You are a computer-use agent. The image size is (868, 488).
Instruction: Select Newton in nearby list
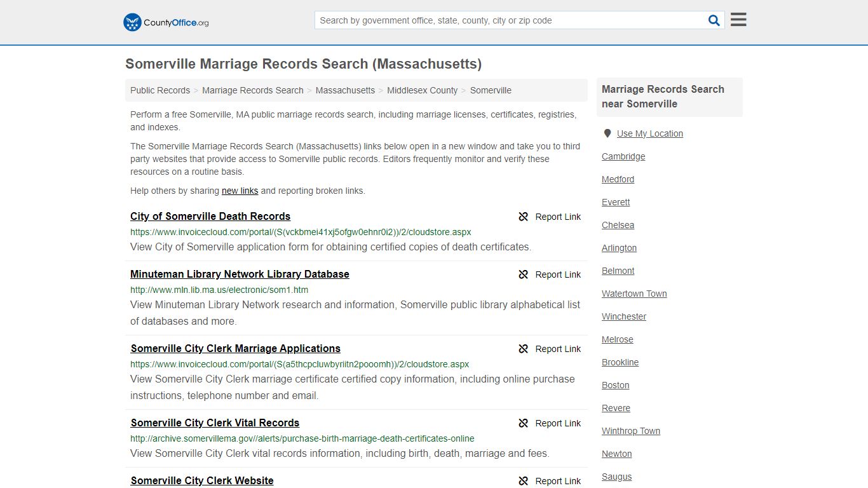coord(616,454)
